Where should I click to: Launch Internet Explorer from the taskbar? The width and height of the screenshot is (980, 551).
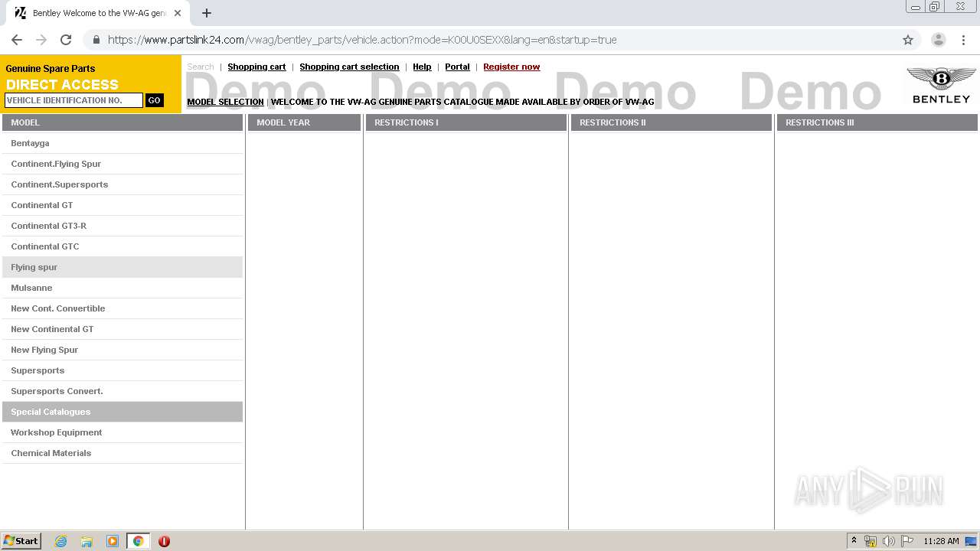61,541
